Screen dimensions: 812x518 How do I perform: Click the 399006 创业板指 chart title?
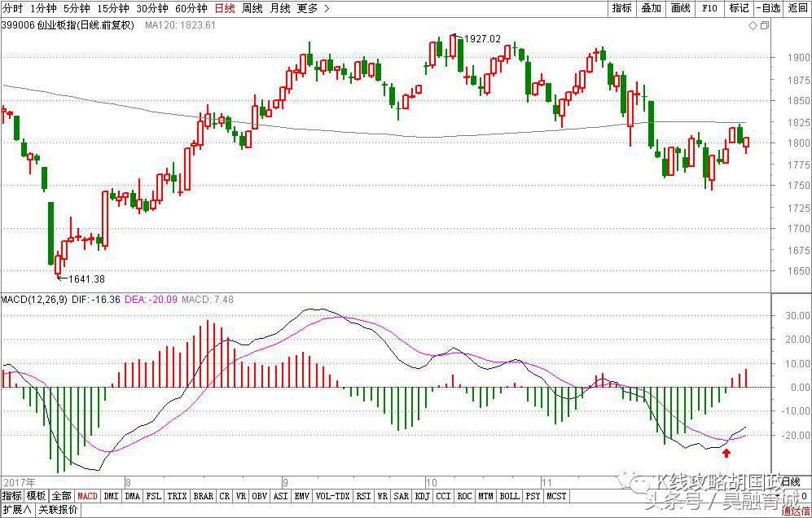(68, 25)
